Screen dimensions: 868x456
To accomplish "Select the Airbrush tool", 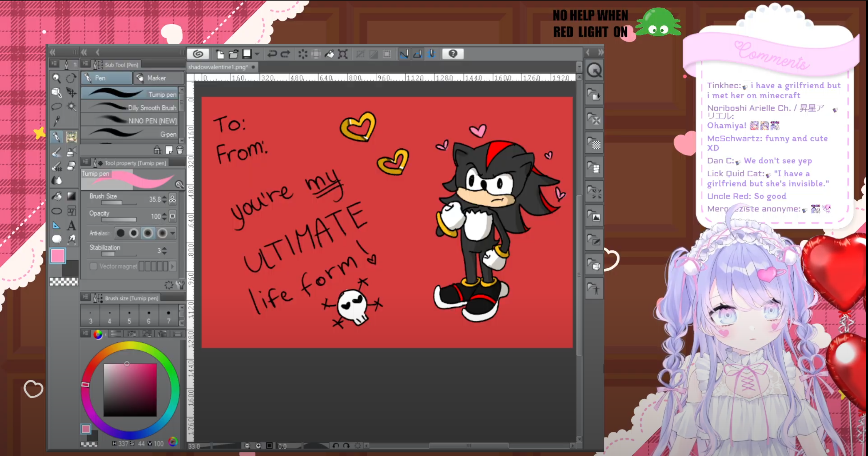I will coord(71,152).
